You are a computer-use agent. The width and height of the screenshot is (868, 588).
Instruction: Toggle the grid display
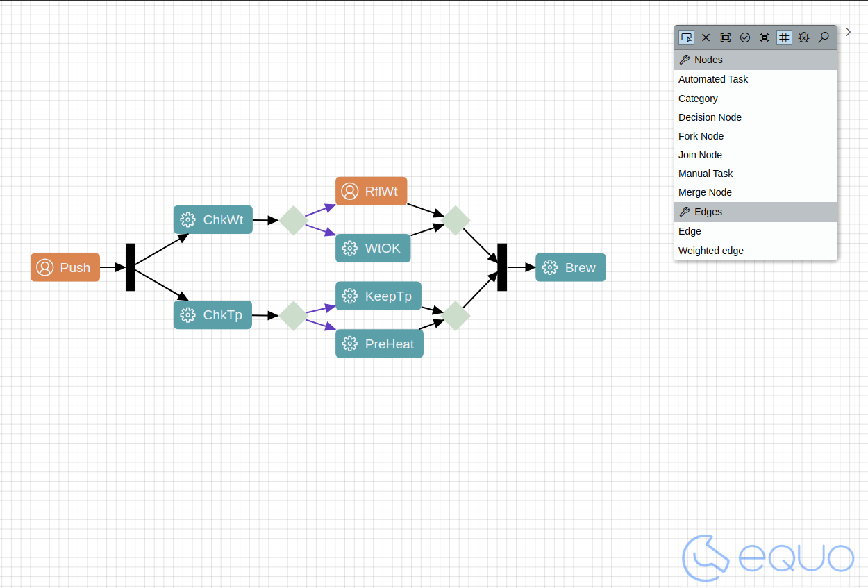point(784,37)
